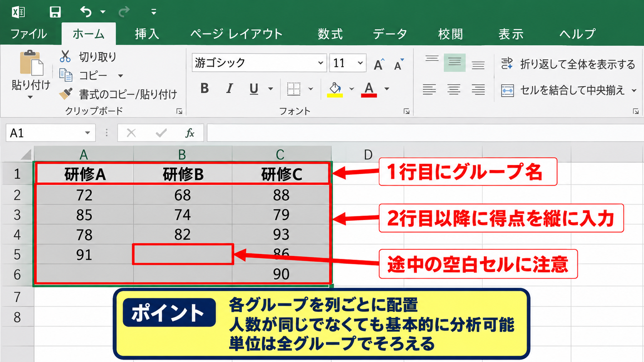Click the Undo arrow icon
The image size is (644, 362).
click(x=86, y=12)
